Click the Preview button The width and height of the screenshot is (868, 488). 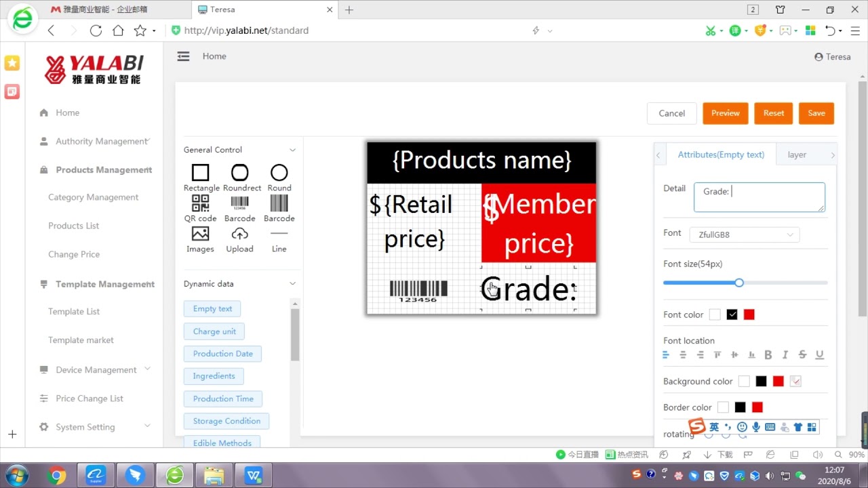point(726,113)
